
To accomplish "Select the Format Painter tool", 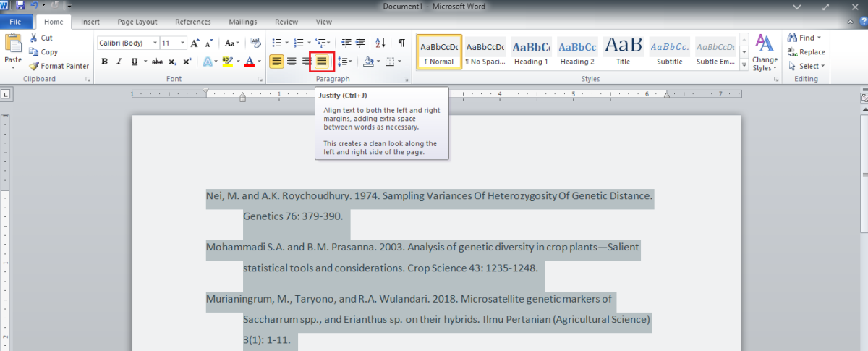I will (x=59, y=66).
